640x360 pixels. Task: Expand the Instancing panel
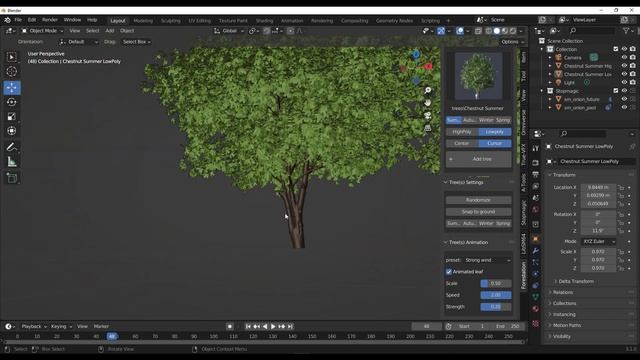564,314
